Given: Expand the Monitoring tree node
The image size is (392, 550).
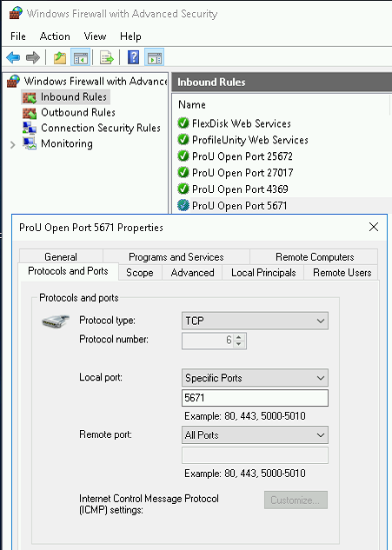Looking at the screenshot, I should pyautogui.click(x=13, y=144).
